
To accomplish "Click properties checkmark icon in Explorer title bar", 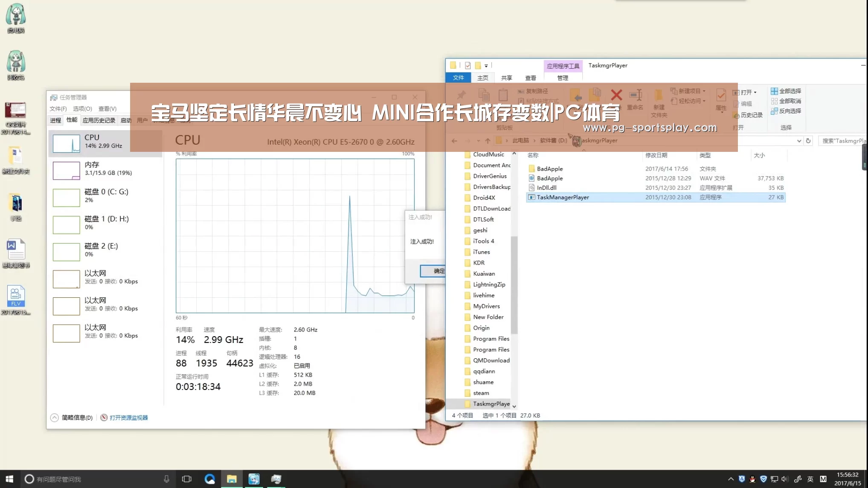I will (x=468, y=65).
